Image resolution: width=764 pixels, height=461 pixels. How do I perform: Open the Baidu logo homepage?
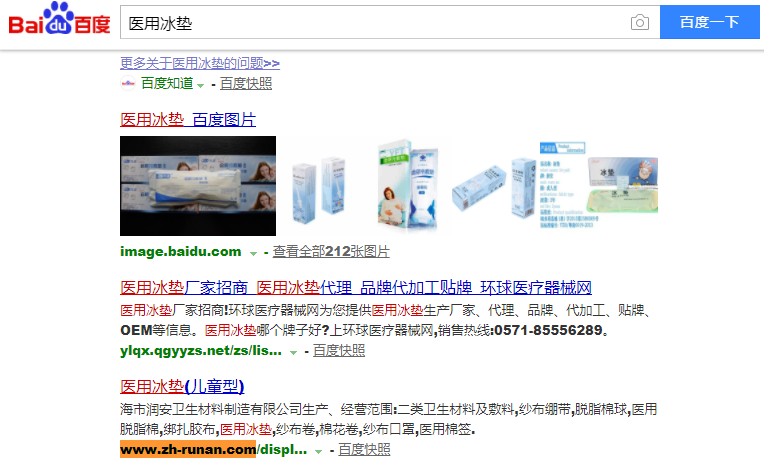point(59,19)
